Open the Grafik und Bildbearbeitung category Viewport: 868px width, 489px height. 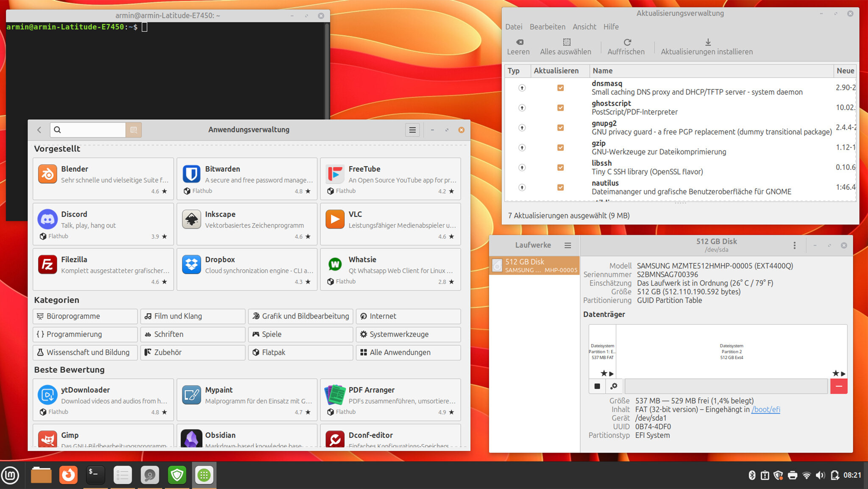(x=300, y=316)
